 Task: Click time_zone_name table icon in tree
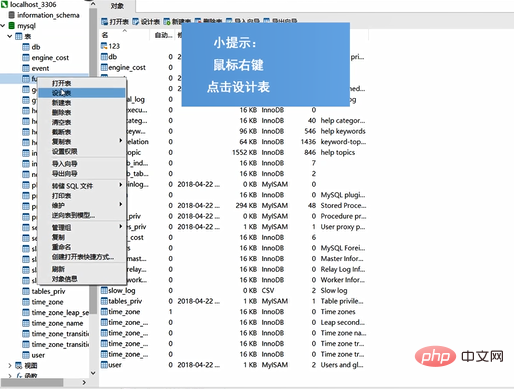[x=26, y=323]
